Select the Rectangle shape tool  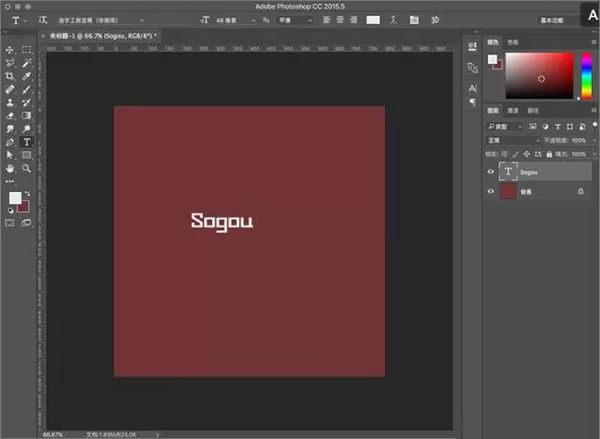pyautogui.click(x=26, y=155)
